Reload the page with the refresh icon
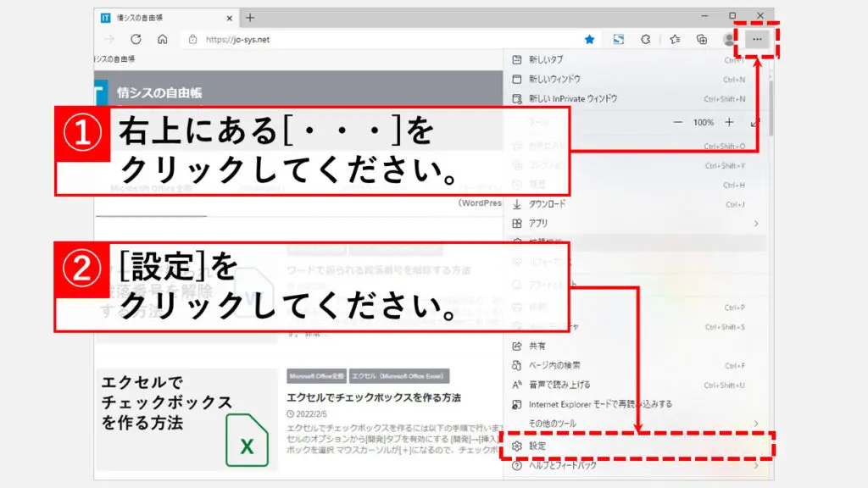The height and width of the screenshot is (488, 868). [136, 39]
